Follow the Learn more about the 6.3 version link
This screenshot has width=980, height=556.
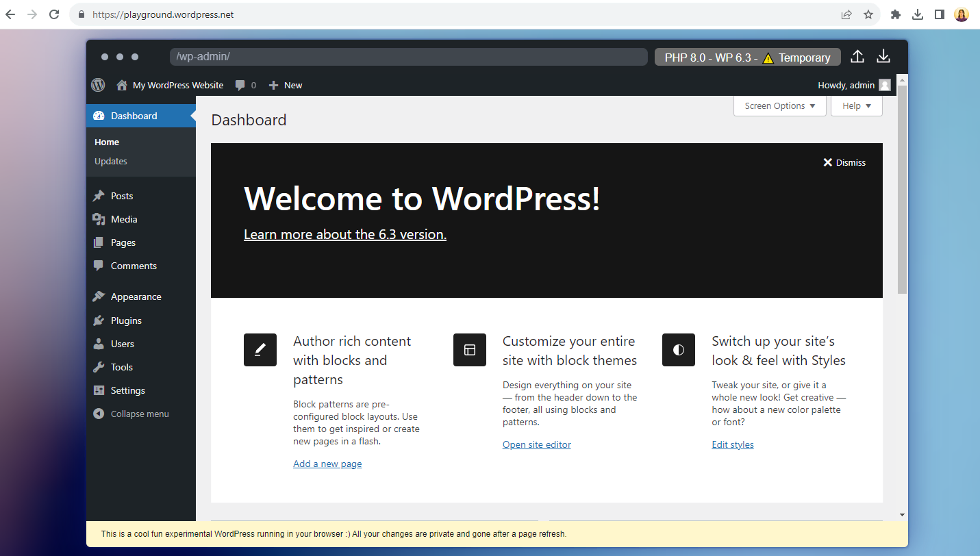point(344,234)
